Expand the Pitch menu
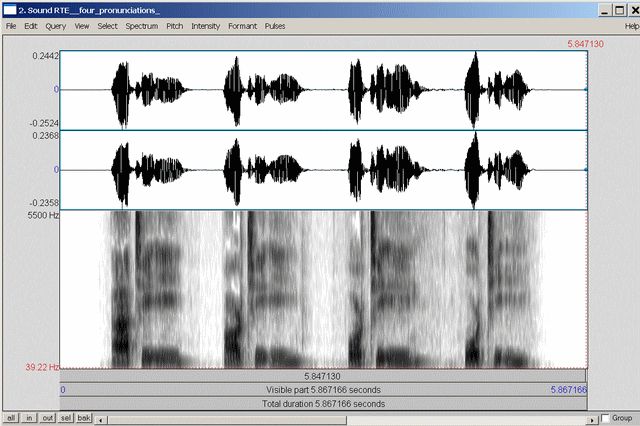Screen dimensions: 640x426 coord(174,25)
